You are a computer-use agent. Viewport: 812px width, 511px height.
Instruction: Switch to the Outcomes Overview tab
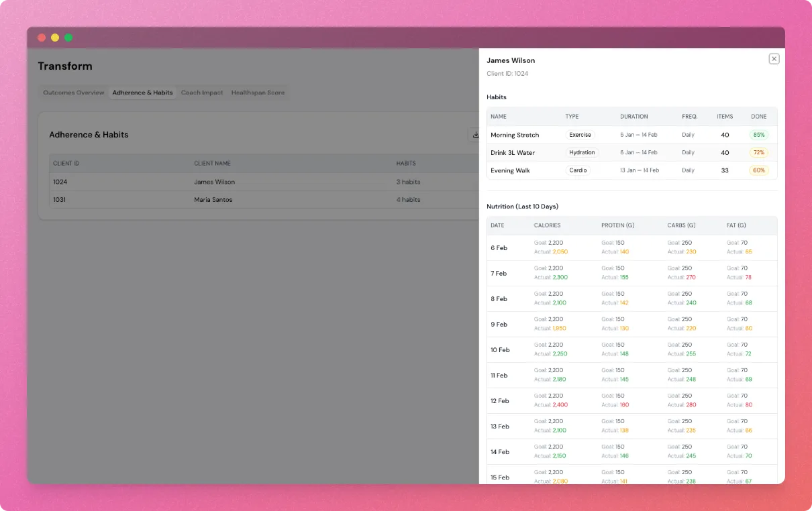pyautogui.click(x=74, y=93)
